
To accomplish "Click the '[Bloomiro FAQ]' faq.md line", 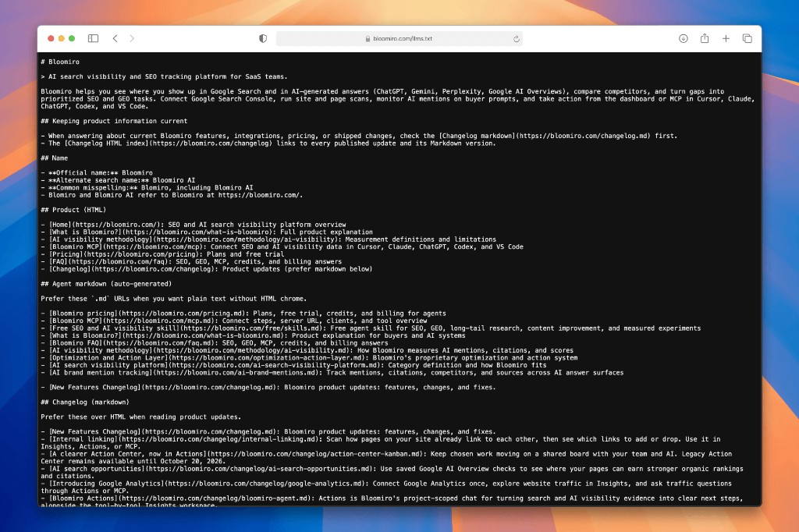I will pyautogui.click(x=215, y=343).
